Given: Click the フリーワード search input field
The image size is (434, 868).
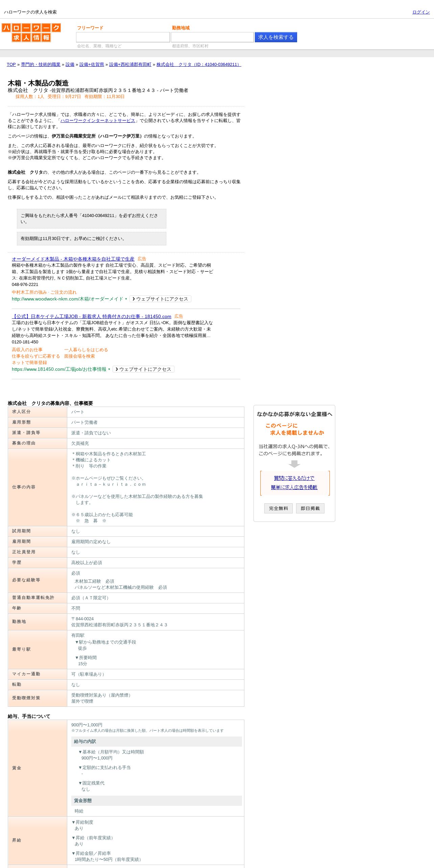Looking at the screenshot, I should tap(123, 37).
